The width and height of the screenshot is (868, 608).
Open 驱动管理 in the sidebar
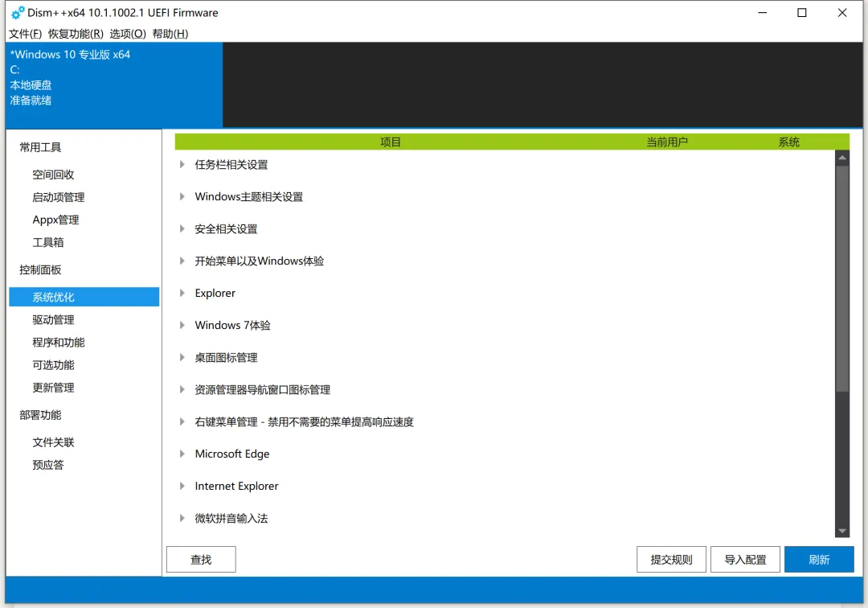click(x=53, y=319)
